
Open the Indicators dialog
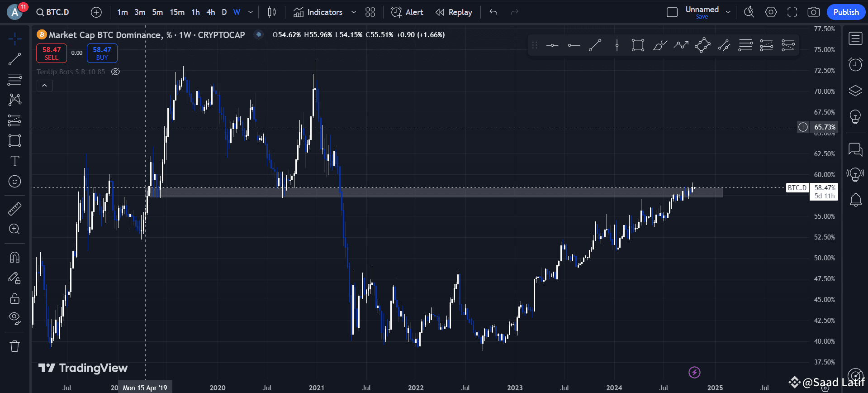[x=318, y=12]
